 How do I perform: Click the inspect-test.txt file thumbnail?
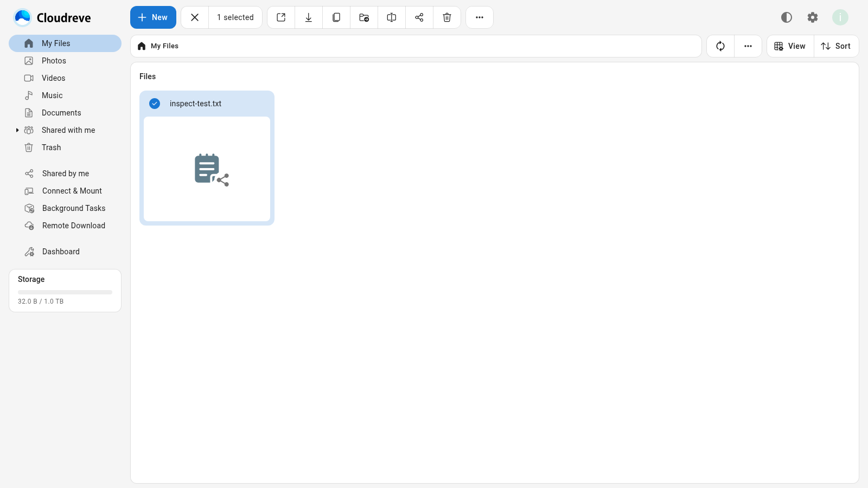click(x=207, y=169)
